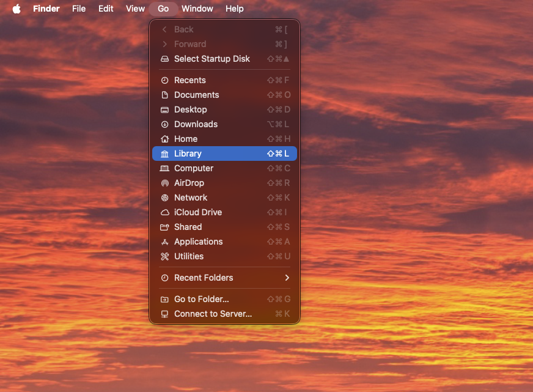Choose Go to Folder... option
Image resolution: width=533 pixels, height=392 pixels.
pyautogui.click(x=201, y=299)
